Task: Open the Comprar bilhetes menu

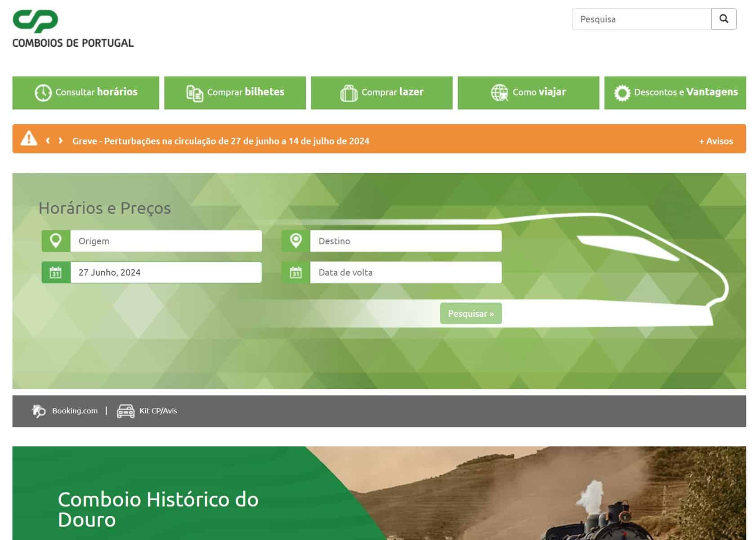Action: [235, 93]
